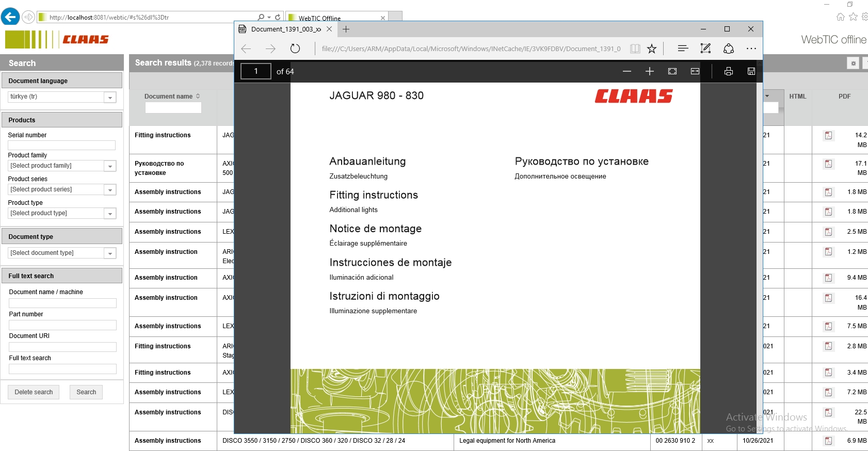Click the Search button

86,392
